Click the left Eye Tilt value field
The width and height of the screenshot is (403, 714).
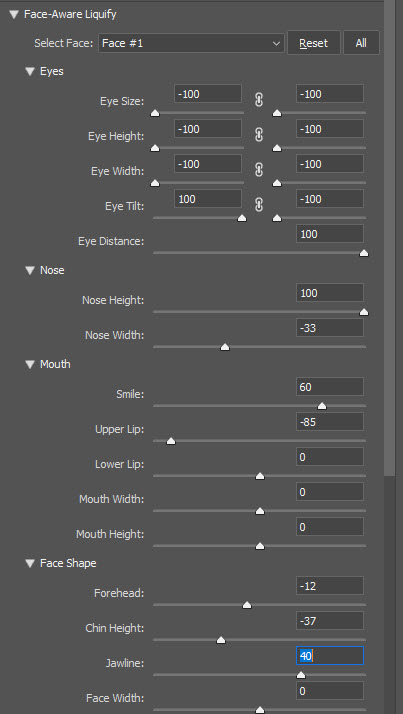[x=208, y=199]
